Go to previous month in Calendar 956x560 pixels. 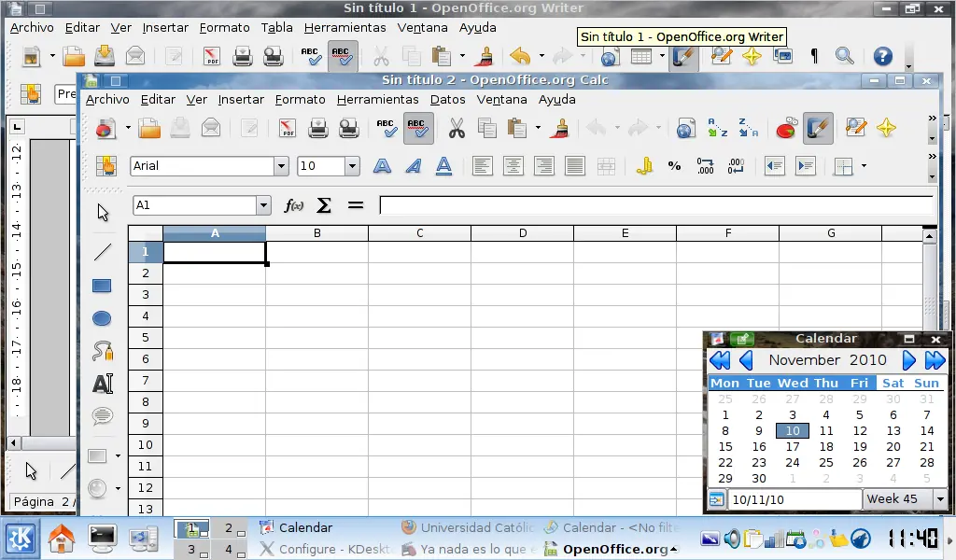point(746,360)
